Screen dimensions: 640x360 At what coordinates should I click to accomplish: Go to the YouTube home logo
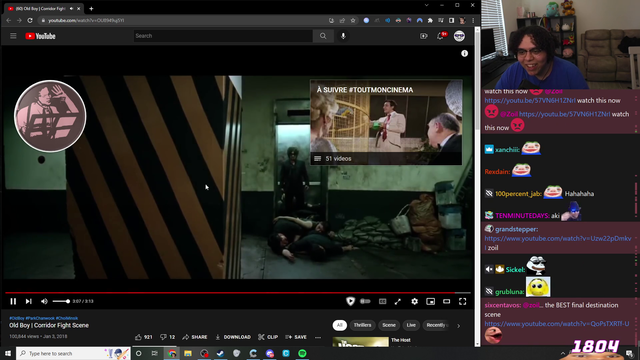point(40,36)
